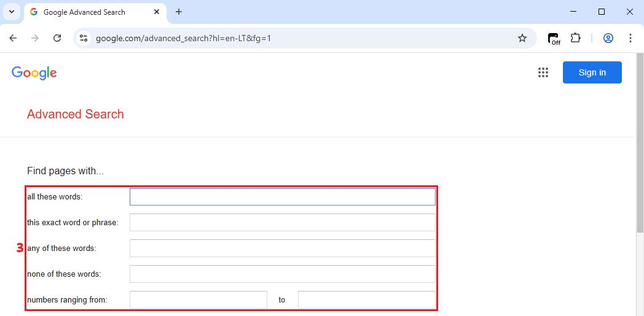Open a new tab with plus button
This screenshot has height=316, width=644.
point(179,12)
